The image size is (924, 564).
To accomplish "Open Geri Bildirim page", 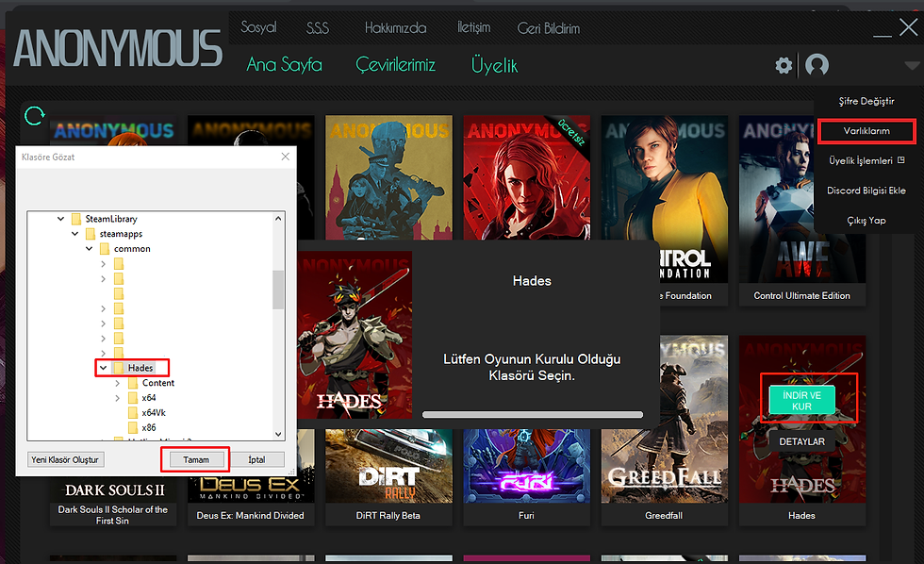I will click(549, 27).
